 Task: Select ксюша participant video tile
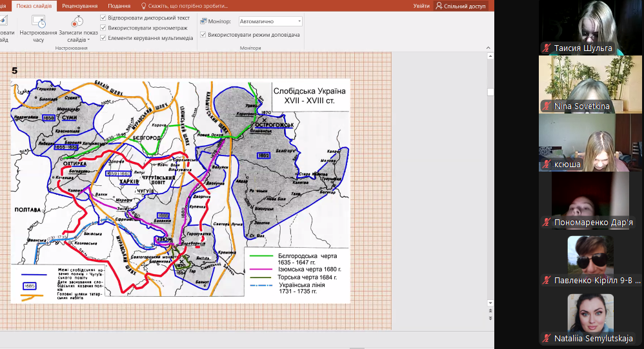tap(583, 143)
